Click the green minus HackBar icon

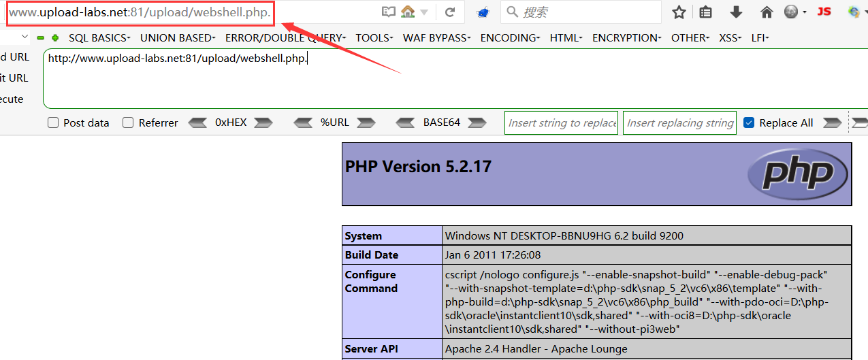click(41, 38)
